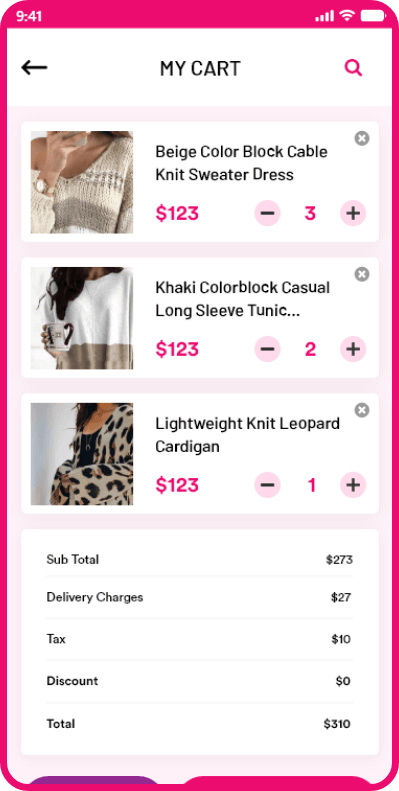The image size is (399, 791).
Task: Increase quantity of Khaki Colorblock Tunic
Action: click(353, 349)
